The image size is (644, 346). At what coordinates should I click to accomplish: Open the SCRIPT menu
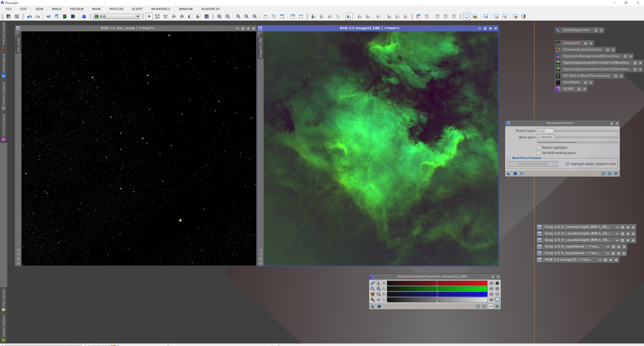coord(137,9)
